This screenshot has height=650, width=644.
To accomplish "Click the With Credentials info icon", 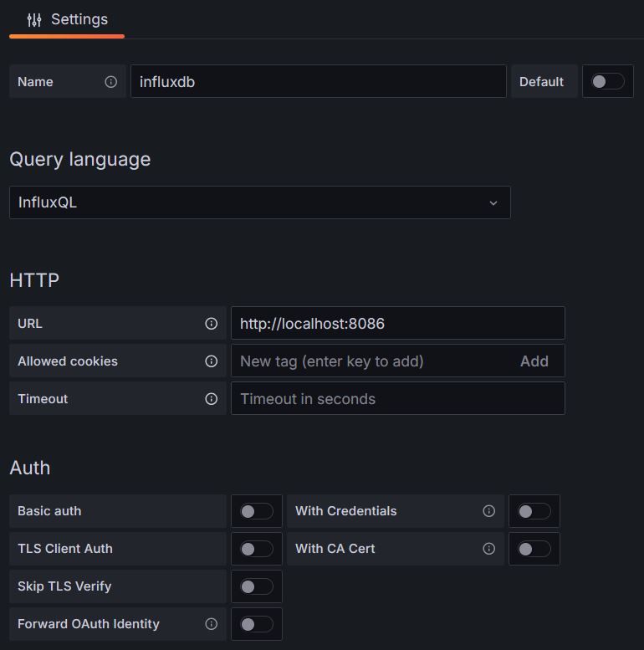I will click(x=489, y=511).
